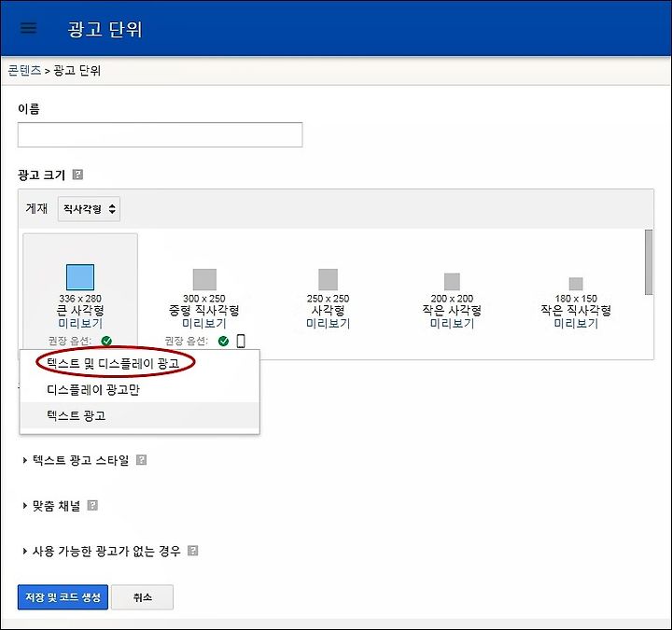The height and width of the screenshot is (630, 672).
Task: Click 미리보기 link under 작은 사각형
Action: [452, 323]
